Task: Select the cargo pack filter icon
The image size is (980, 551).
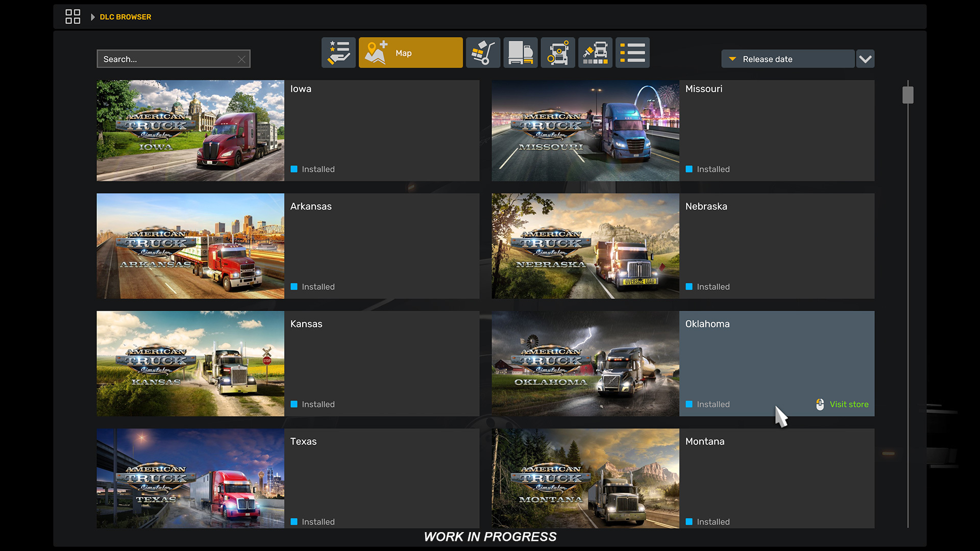Action: click(483, 53)
